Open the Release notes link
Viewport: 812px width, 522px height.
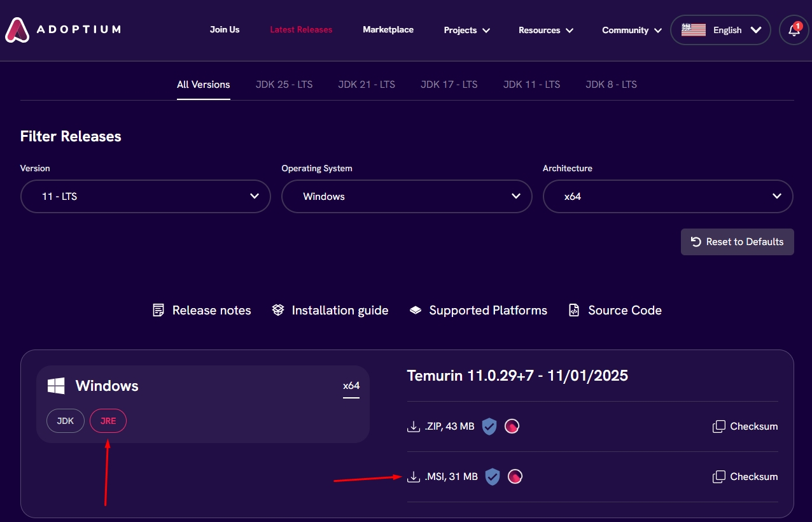click(x=202, y=311)
